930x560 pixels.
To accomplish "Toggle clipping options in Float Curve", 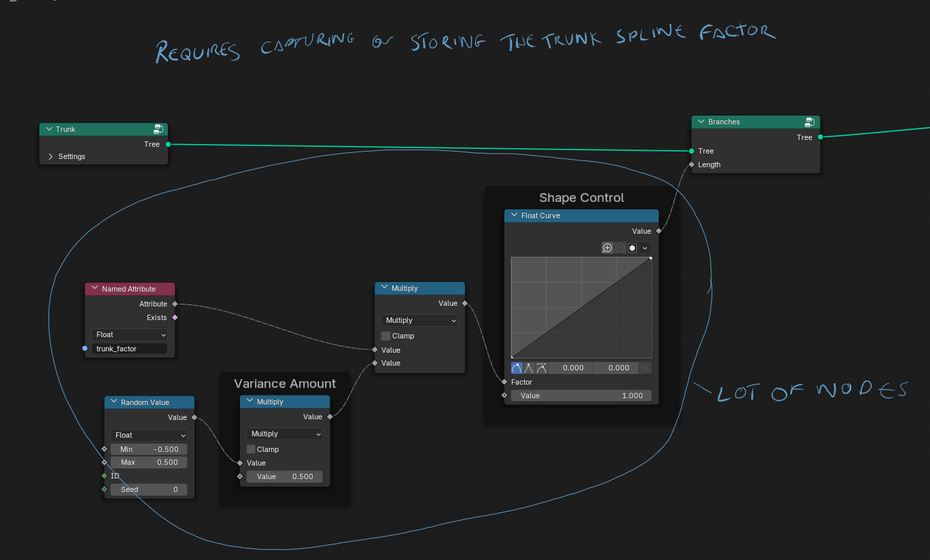I will [632, 248].
